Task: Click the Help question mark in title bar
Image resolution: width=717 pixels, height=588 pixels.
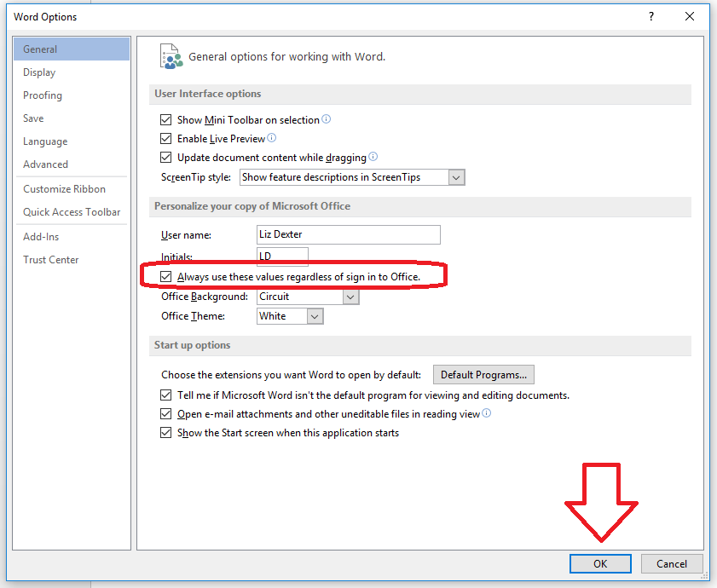Action: 651,16
